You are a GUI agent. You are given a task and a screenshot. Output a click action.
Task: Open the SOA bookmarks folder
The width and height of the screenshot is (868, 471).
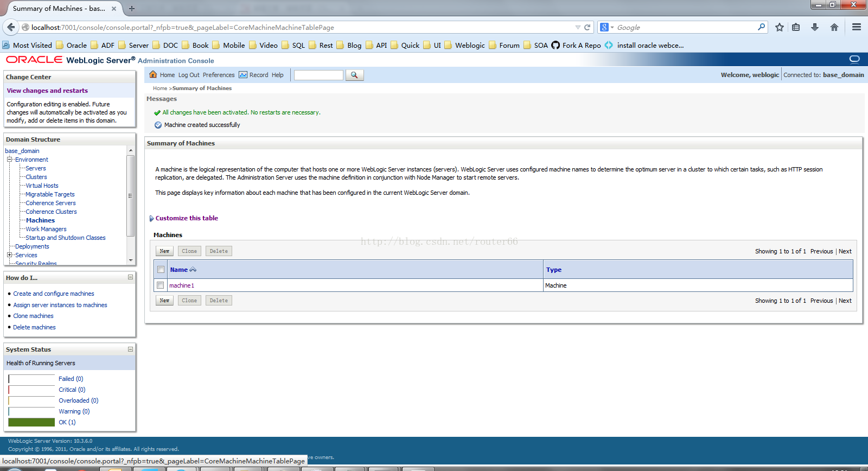click(535, 45)
